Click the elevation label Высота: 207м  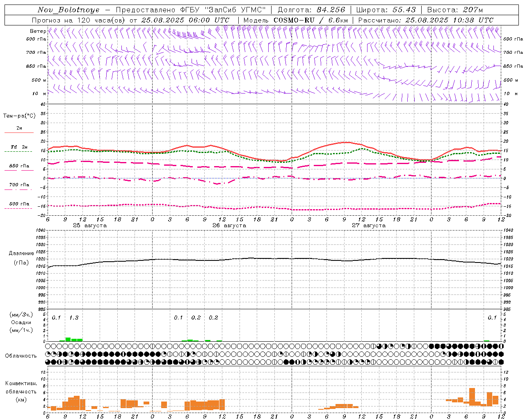tap(455, 10)
